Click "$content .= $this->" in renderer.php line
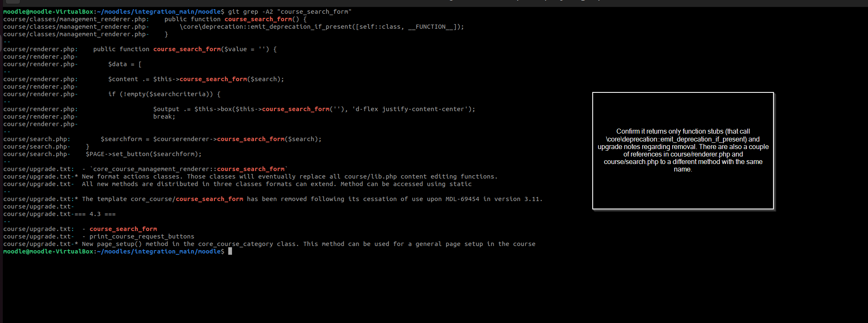Screen dimensions: 868x323 click(x=144, y=79)
